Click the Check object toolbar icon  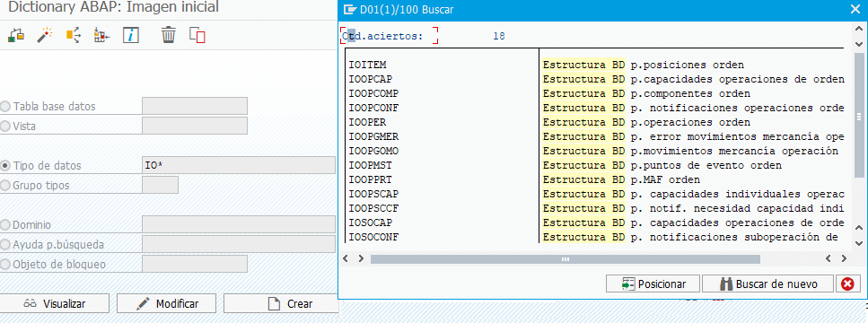click(16, 36)
